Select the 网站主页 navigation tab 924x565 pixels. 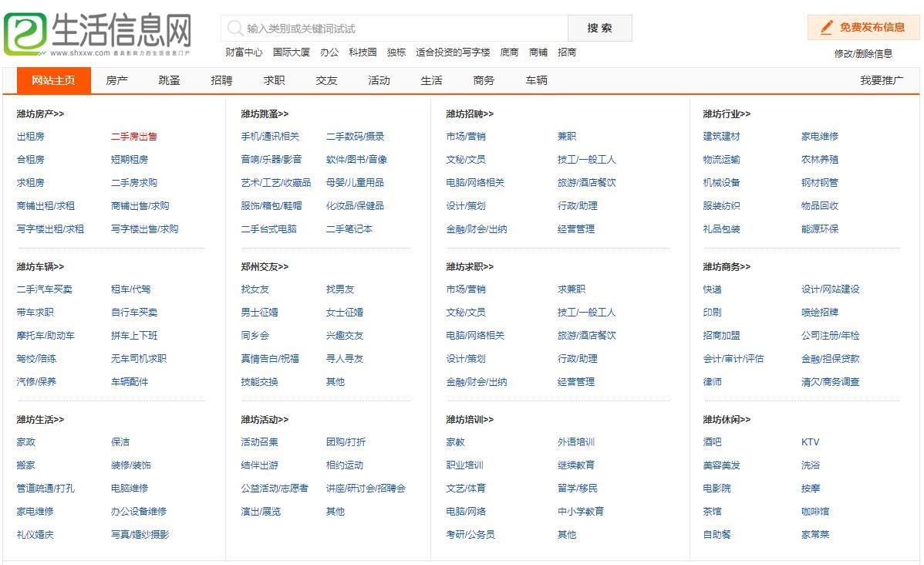[x=54, y=80]
